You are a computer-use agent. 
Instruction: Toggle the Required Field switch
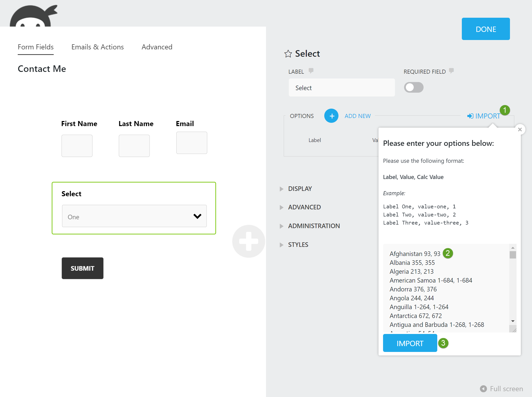click(413, 88)
